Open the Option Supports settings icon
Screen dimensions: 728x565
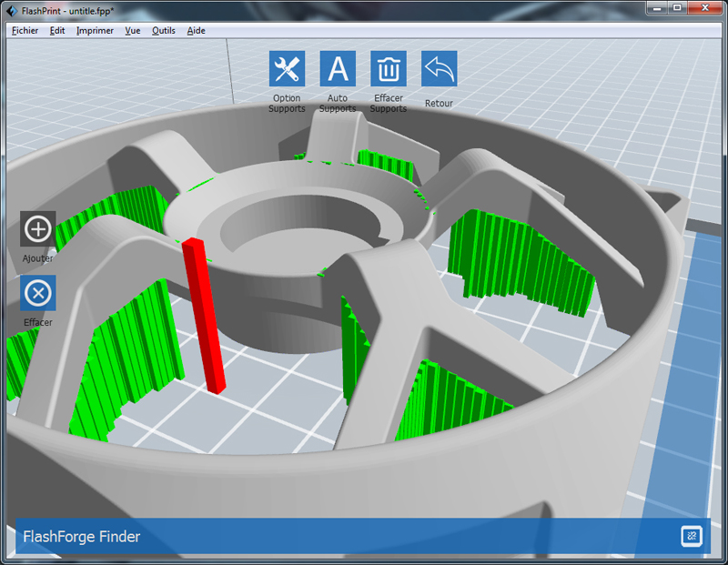287,69
